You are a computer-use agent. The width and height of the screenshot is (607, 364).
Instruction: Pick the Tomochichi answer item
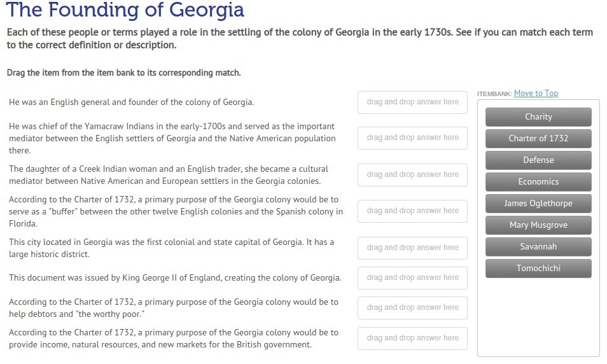(x=538, y=269)
